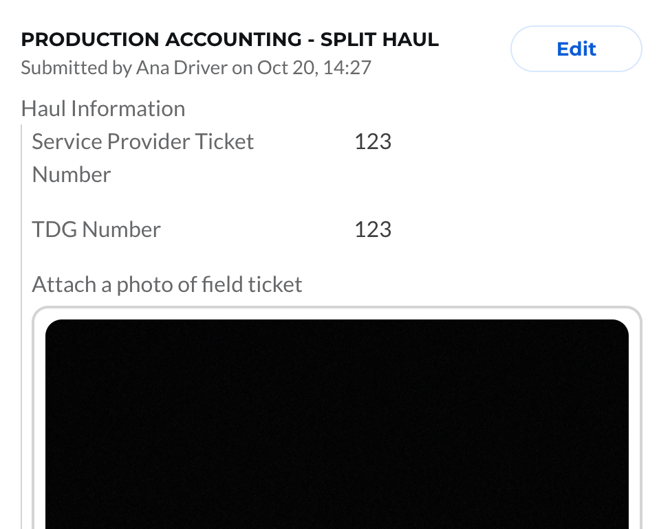Click the Haul Information section heading
Image resolution: width=670 pixels, height=529 pixels.
pyautogui.click(x=103, y=108)
